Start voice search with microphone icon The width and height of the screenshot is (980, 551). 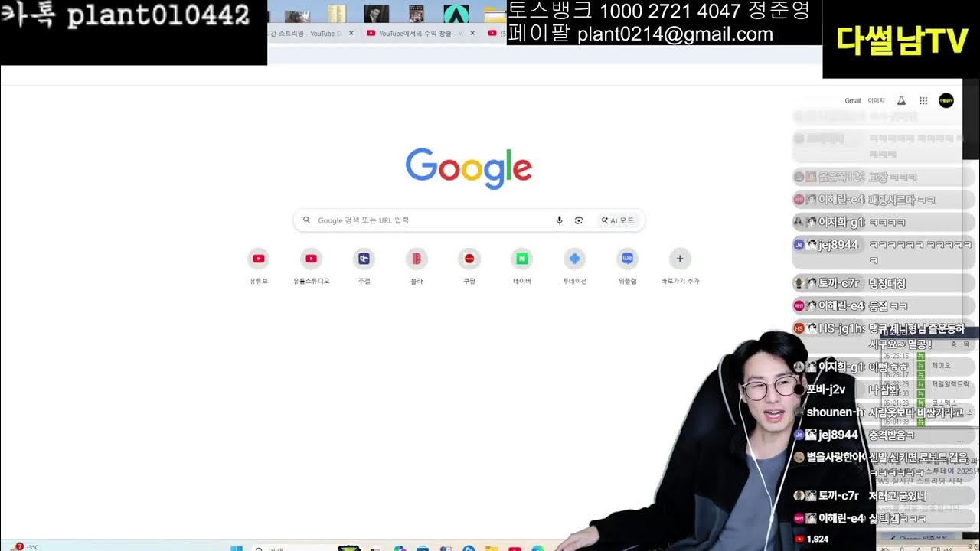tap(559, 220)
